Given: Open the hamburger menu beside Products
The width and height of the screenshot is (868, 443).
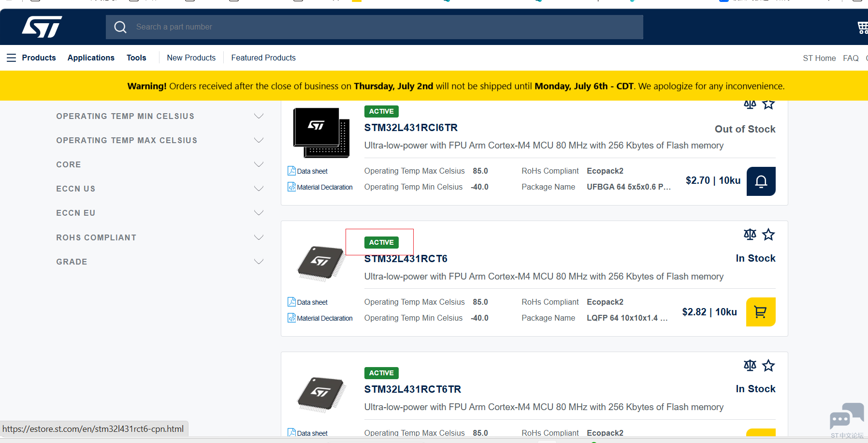Looking at the screenshot, I should click(x=12, y=58).
